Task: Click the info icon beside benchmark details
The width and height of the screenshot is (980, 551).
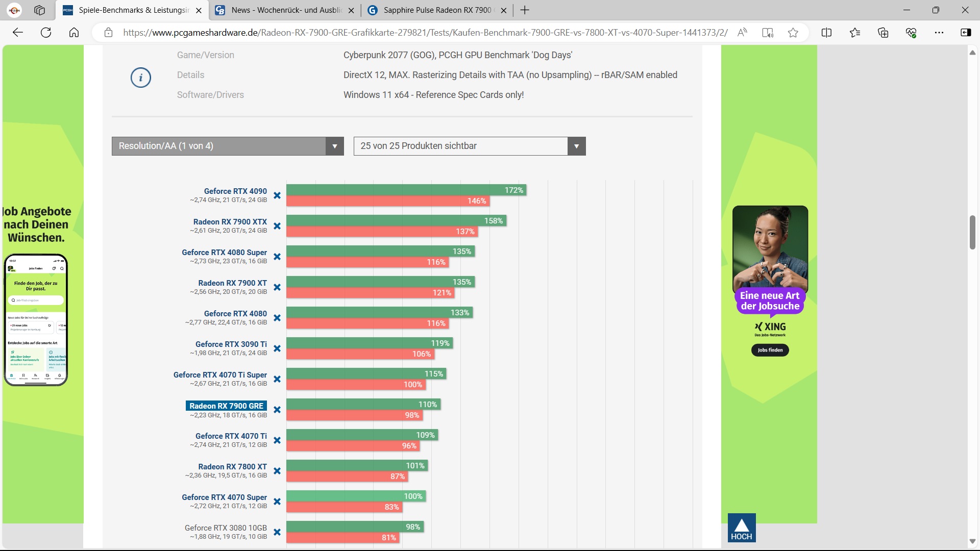Action: (141, 78)
